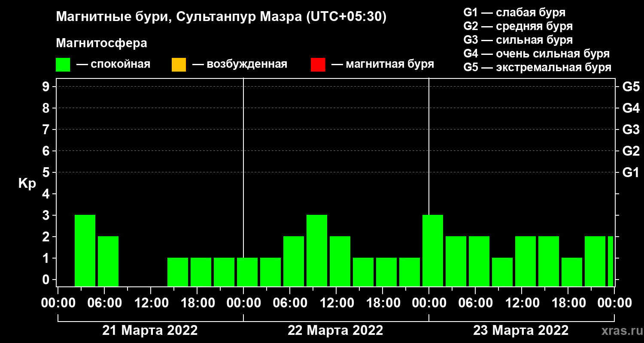Click legend line 'G4 — очень сильная буря'
The height and width of the screenshot is (343, 644).
click(x=537, y=54)
